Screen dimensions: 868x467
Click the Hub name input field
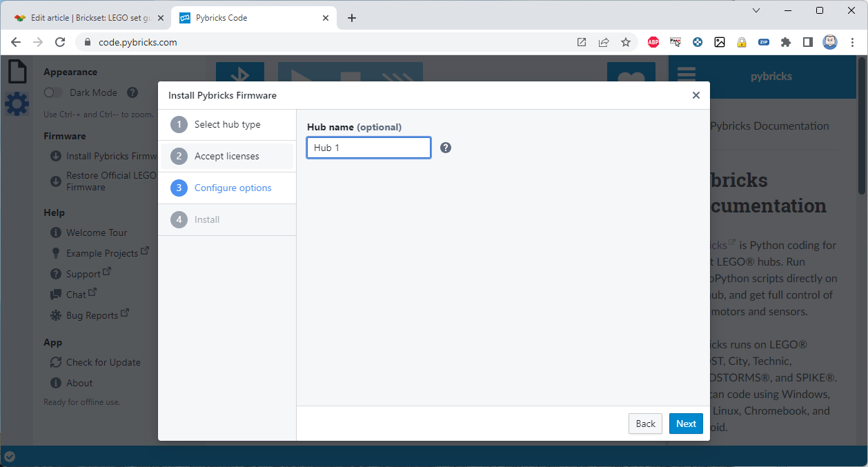(x=368, y=148)
